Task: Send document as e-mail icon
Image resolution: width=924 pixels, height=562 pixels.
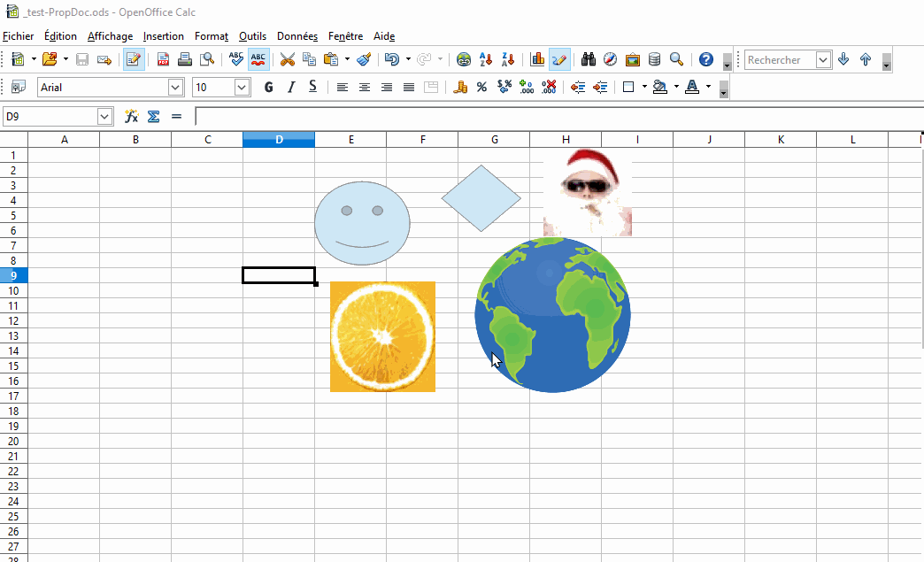Action: [104, 59]
